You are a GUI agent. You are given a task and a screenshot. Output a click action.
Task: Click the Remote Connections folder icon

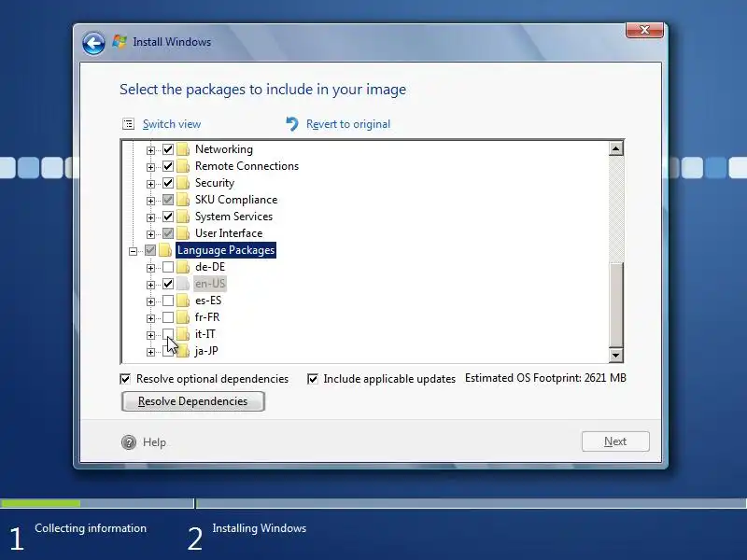pos(183,166)
